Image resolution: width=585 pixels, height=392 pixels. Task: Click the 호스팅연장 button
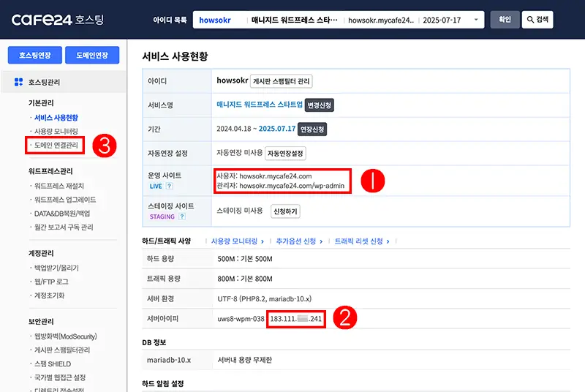pyautogui.click(x=34, y=55)
